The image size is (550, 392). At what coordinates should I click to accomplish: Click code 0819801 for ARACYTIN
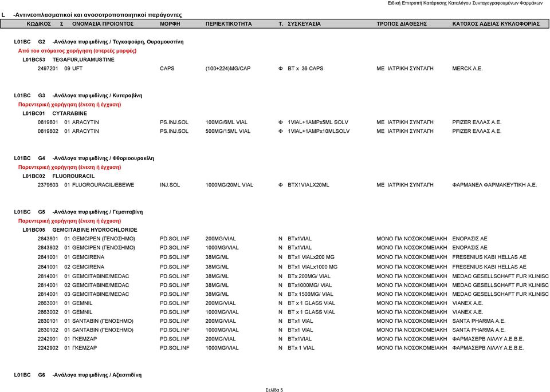pos(48,122)
